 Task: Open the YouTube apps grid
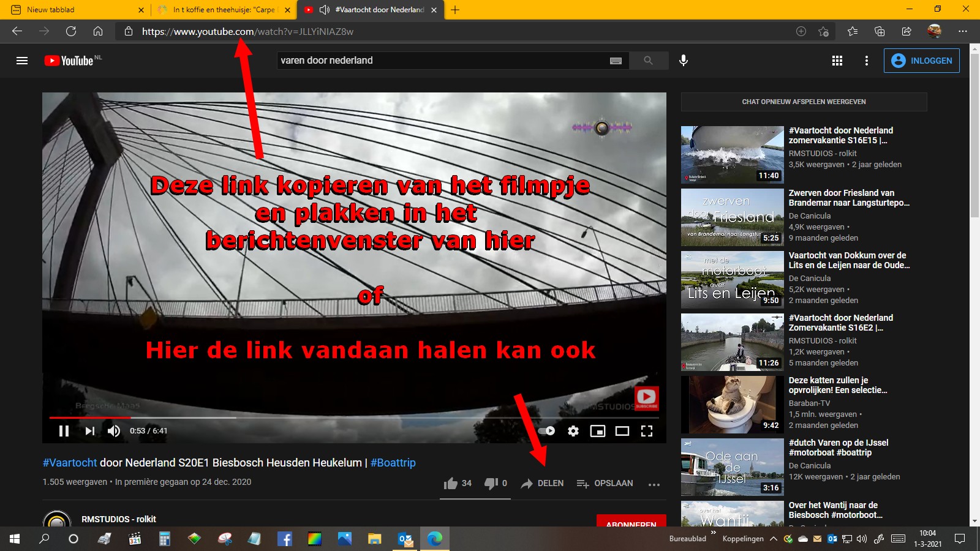(837, 61)
